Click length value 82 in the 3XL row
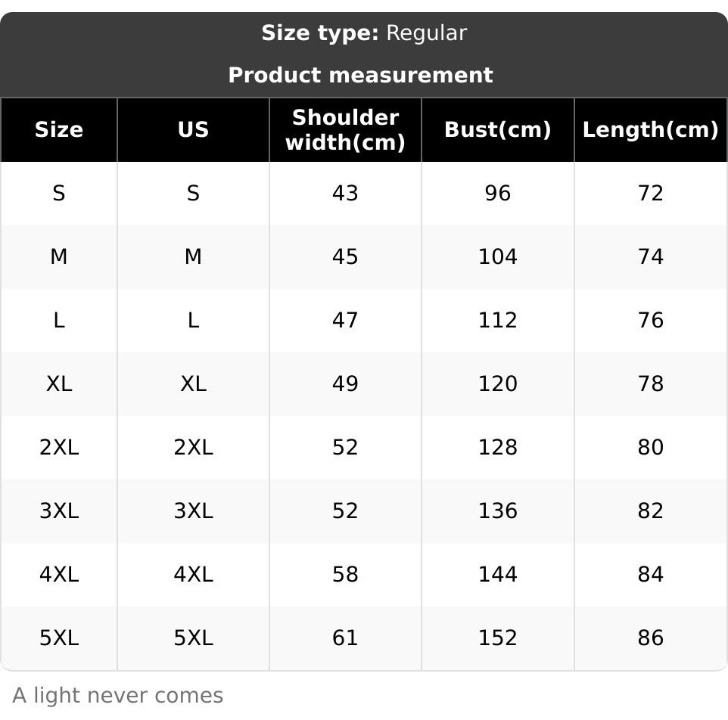Screen dimensions: 728x720 click(x=650, y=511)
